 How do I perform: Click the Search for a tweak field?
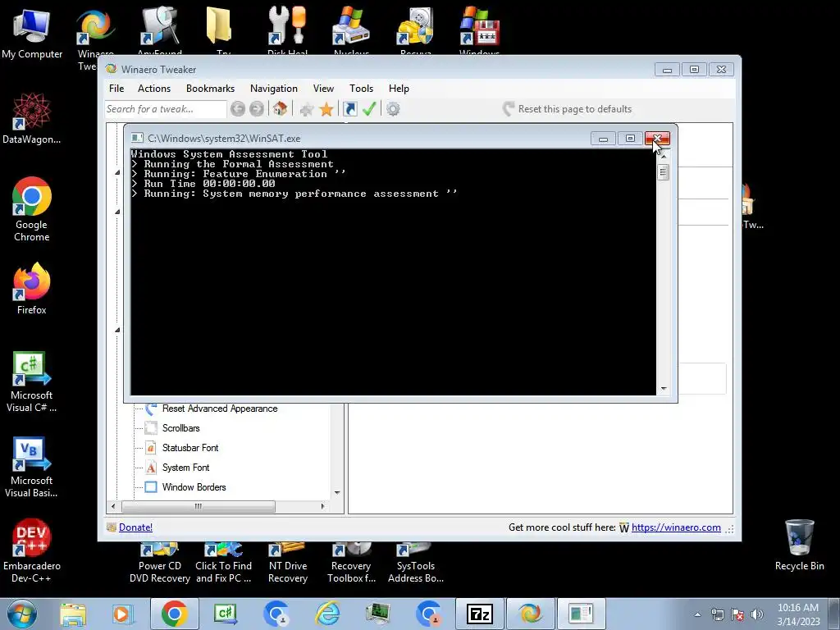[166, 109]
